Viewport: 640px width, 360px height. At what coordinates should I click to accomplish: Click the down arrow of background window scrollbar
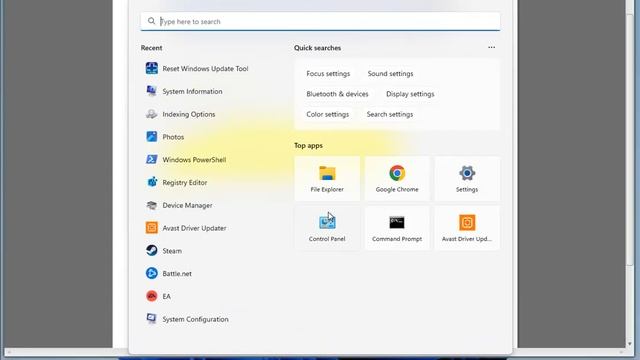(x=629, y=344)
